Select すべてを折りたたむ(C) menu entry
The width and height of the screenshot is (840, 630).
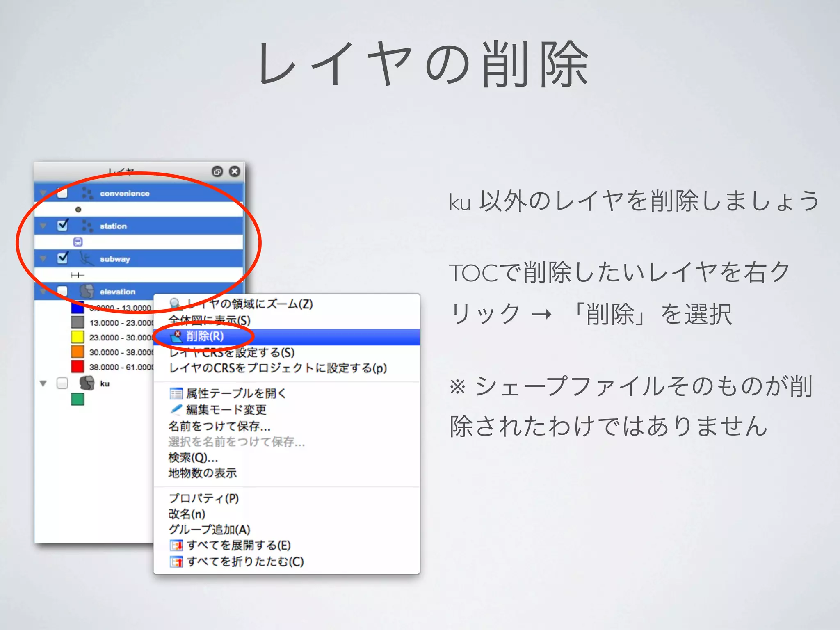[287, 562]
